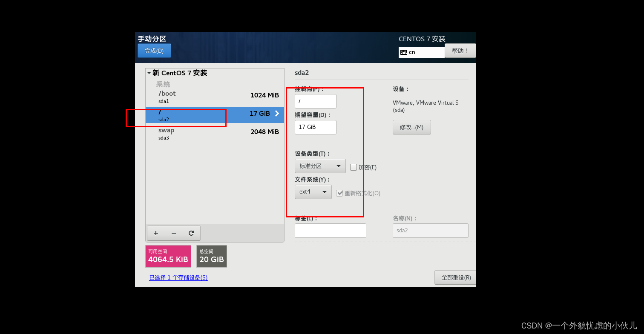644x334 pixels.
Task: Click the sda2 heading in the details panel
Action: 302,73
